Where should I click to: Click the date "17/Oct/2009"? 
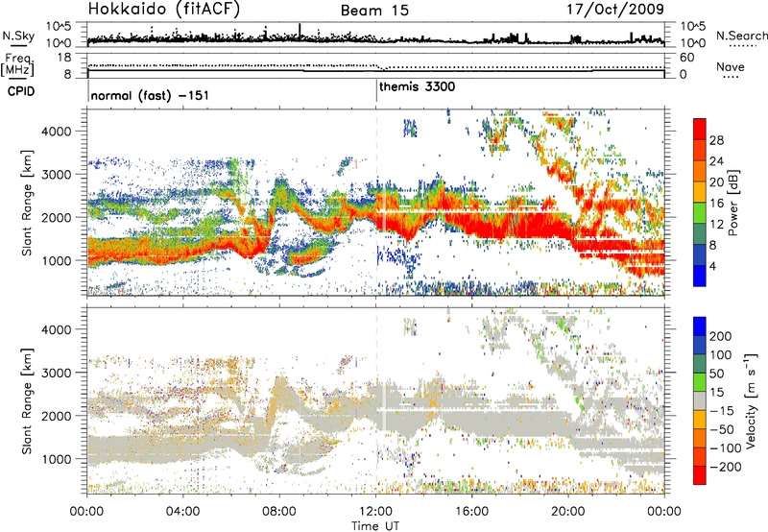(615, 10)
